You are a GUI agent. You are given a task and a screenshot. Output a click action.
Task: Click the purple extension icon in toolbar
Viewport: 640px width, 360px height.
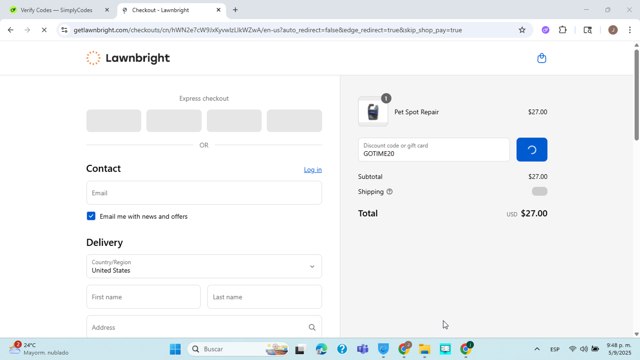(545, 30)
